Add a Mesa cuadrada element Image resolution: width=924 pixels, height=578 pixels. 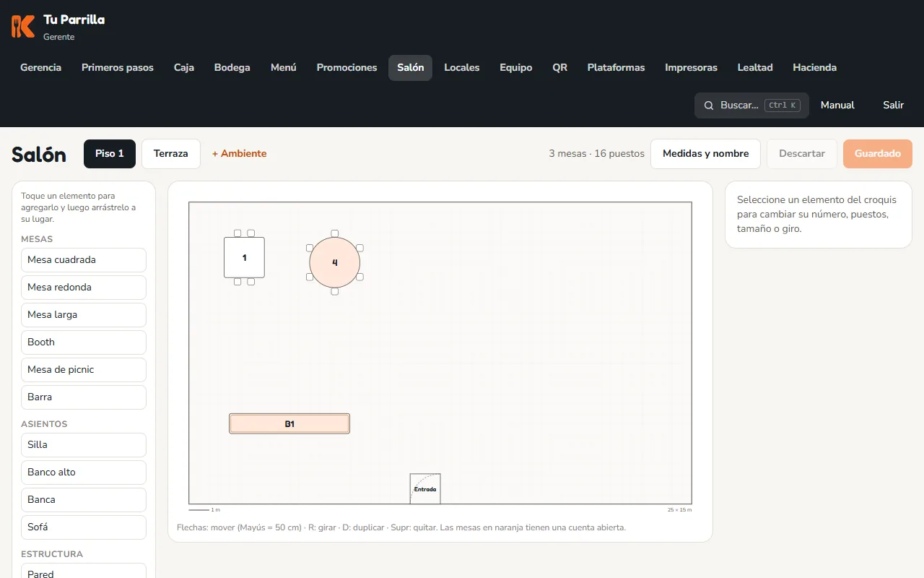(x=84, y=260)
